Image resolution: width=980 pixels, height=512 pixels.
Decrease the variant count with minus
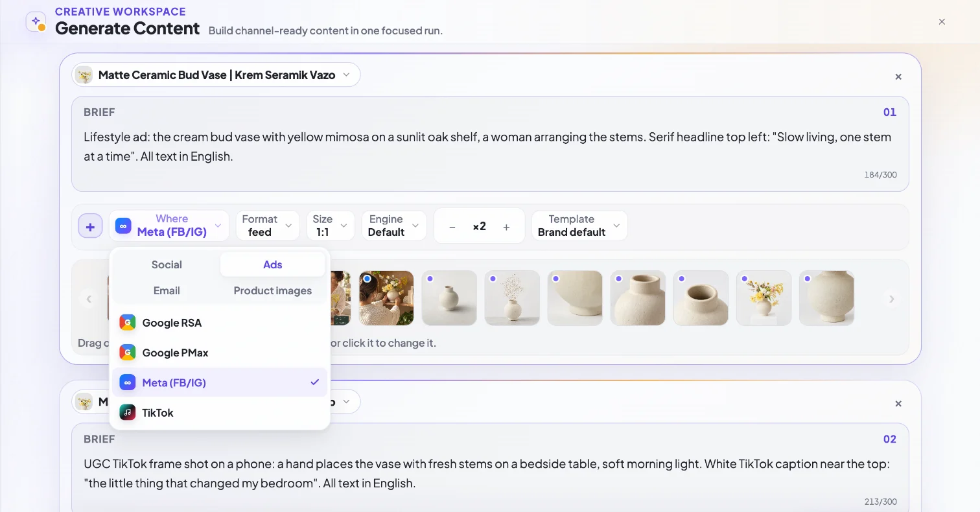click(452, 227)
